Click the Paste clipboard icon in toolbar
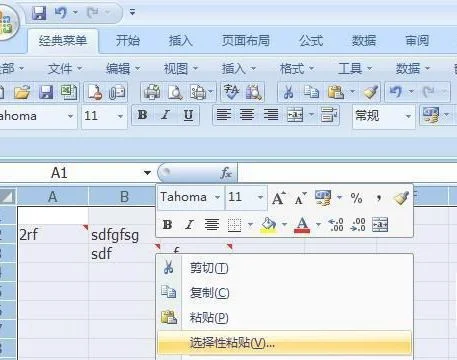 click(x=336, y=92)
